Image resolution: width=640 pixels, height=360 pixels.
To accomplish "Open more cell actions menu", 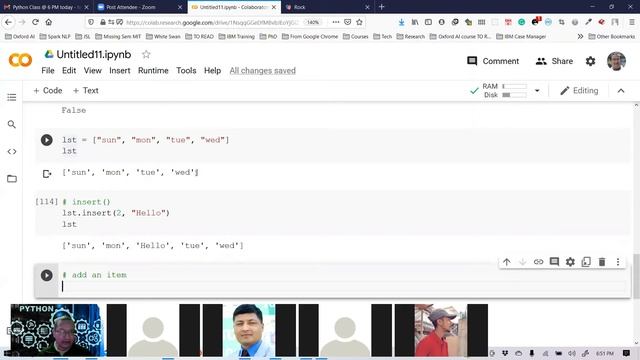I will [x=618, y=262].
